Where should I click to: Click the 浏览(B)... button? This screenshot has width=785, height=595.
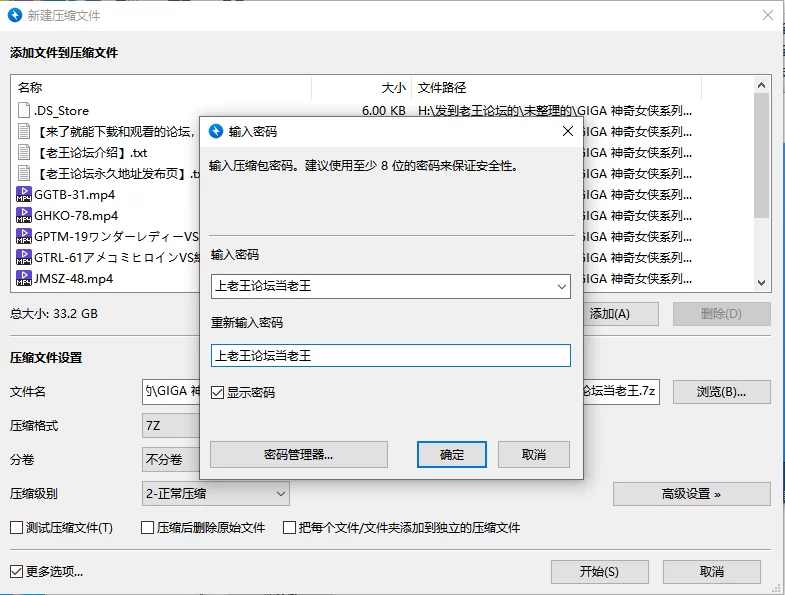[721, 392]
